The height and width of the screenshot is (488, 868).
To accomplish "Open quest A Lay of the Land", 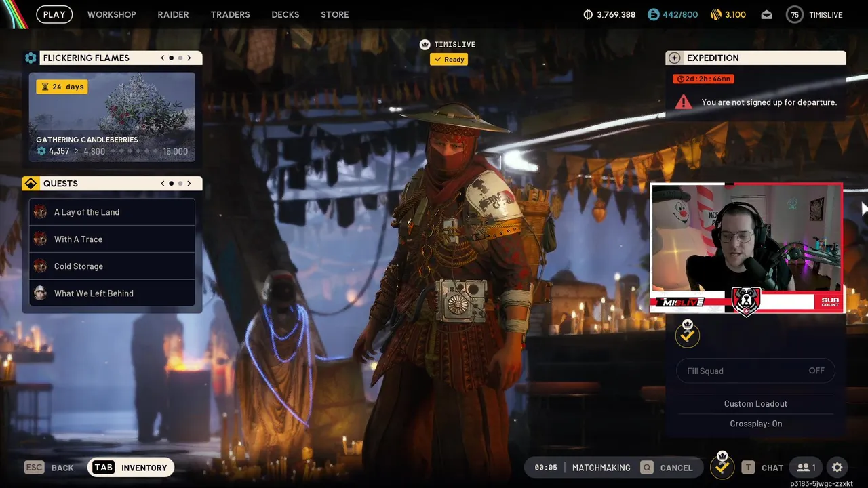I will 112,212.
